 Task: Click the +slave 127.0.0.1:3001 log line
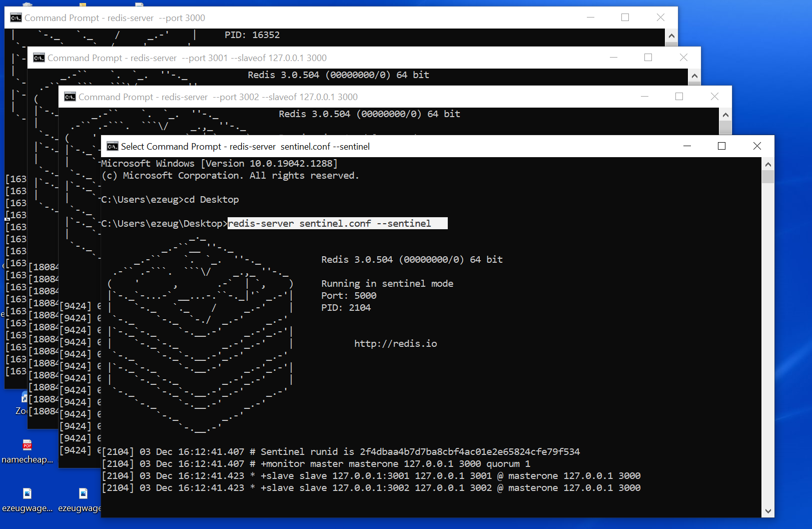pos(371,475)
